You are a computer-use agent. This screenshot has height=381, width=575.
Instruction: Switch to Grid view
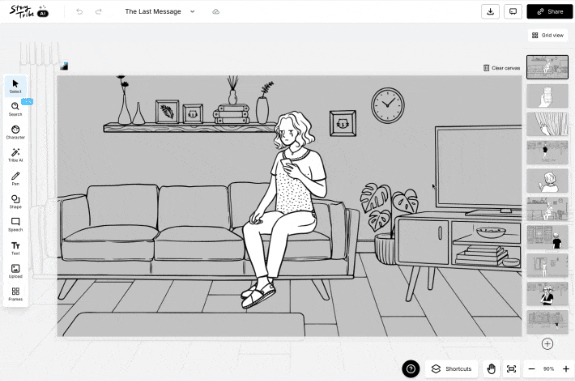click(548, 35)
